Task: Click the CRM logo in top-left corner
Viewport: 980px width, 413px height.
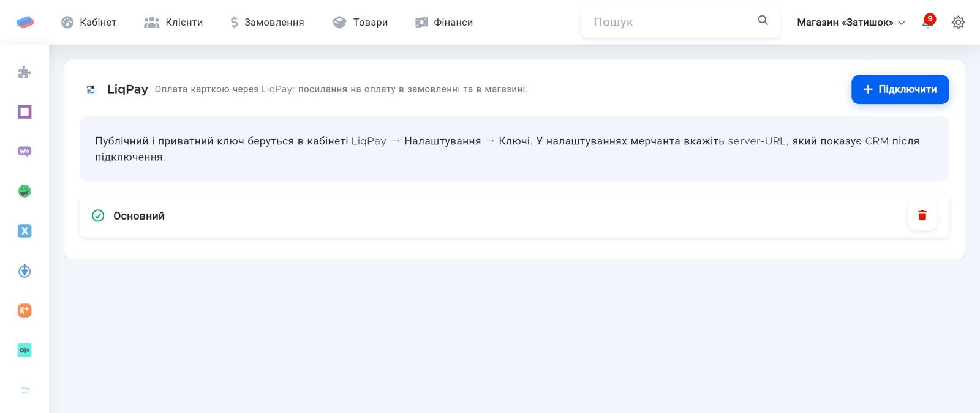Action: 25,22
